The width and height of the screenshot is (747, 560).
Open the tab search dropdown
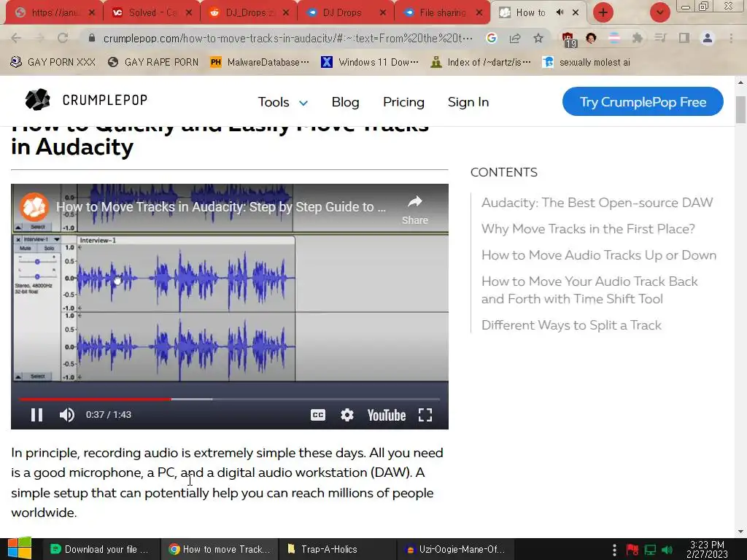point(659,12)
